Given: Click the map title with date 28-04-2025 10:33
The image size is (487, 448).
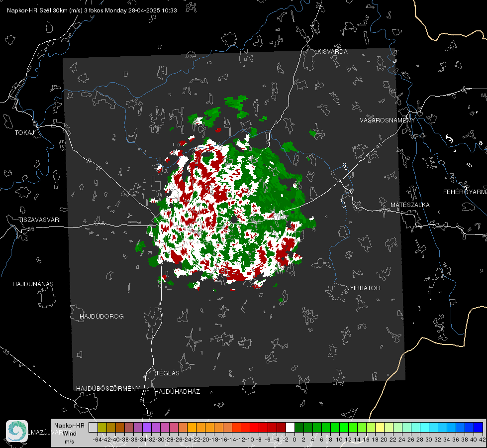Looking at the screenshot, I should (x=92, y=10).
